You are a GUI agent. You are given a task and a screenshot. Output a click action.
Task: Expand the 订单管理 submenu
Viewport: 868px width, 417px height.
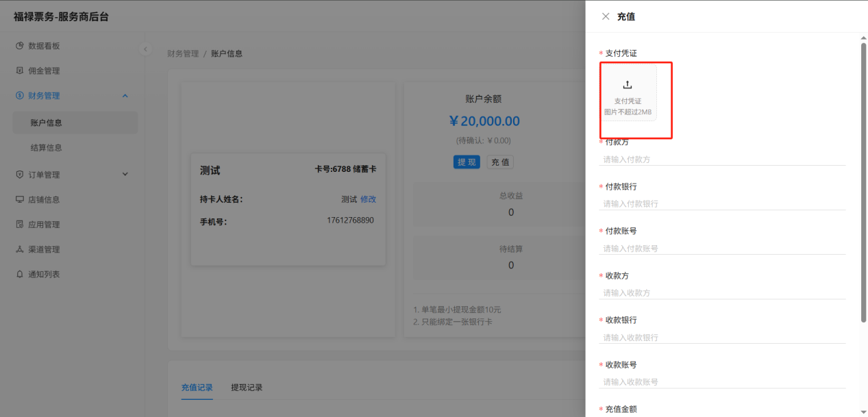tap(125, 175)
